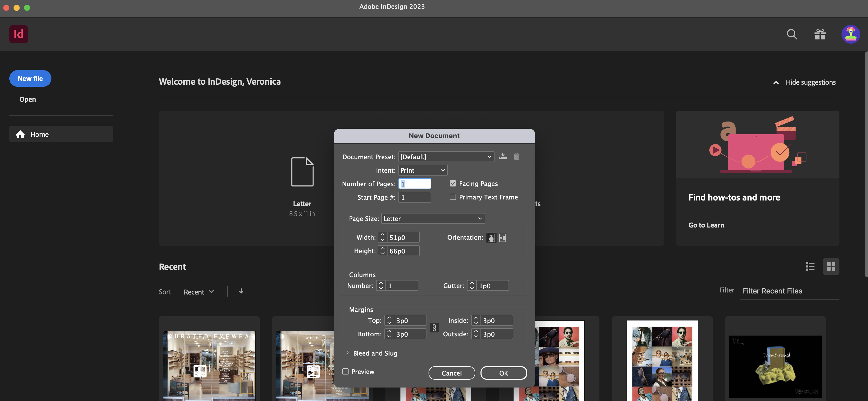Switch Recent files to list view
This screenshot has height=401, width=868.
[810, 266]
